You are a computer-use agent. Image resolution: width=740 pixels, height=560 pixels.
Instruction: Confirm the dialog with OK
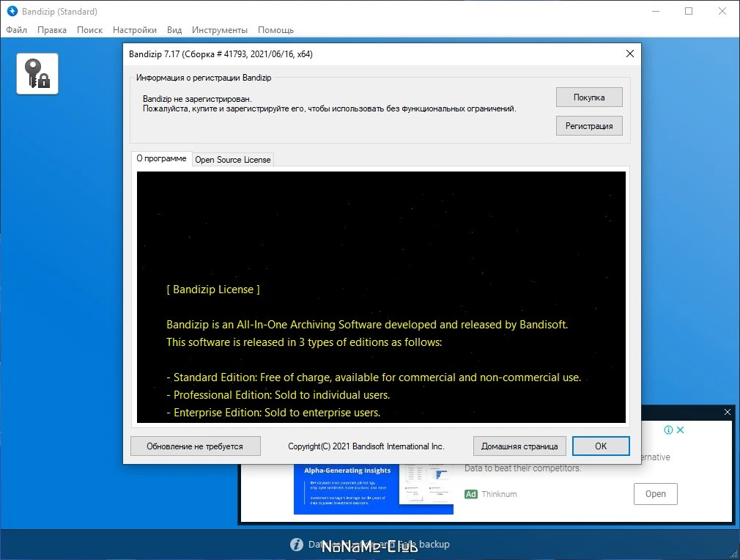coord(601,446)
